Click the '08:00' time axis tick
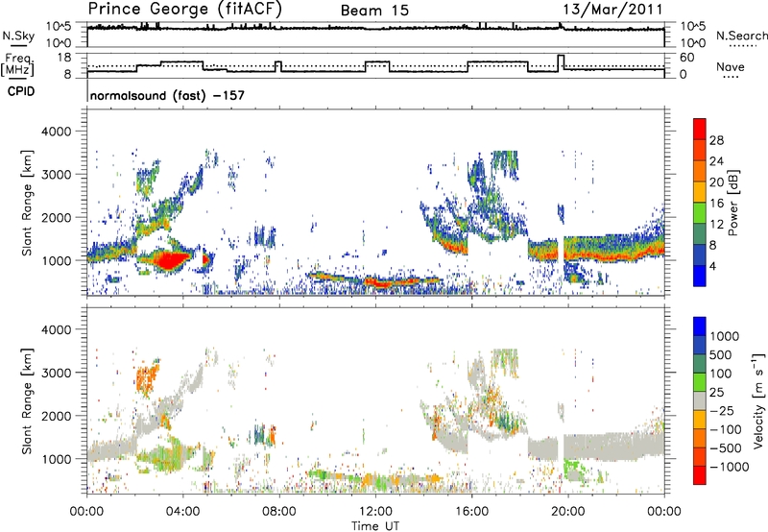768x532 pixels. click(279, 512)
